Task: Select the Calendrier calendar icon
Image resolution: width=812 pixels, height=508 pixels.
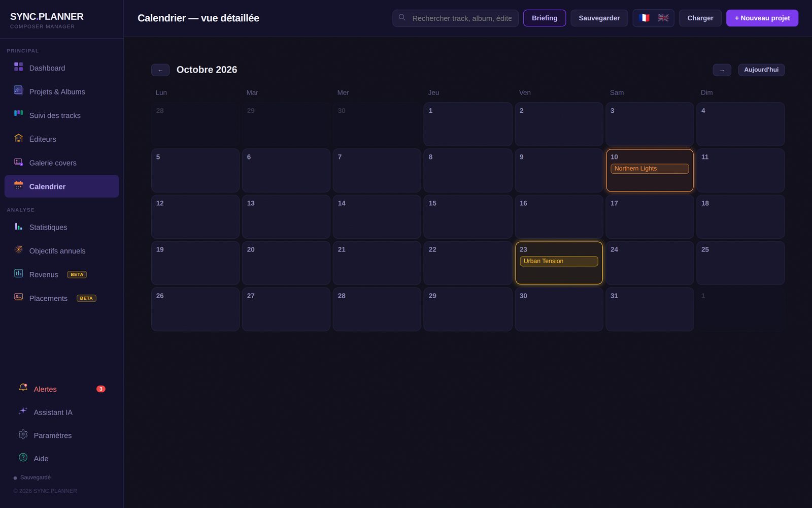Action: (18, 185)
